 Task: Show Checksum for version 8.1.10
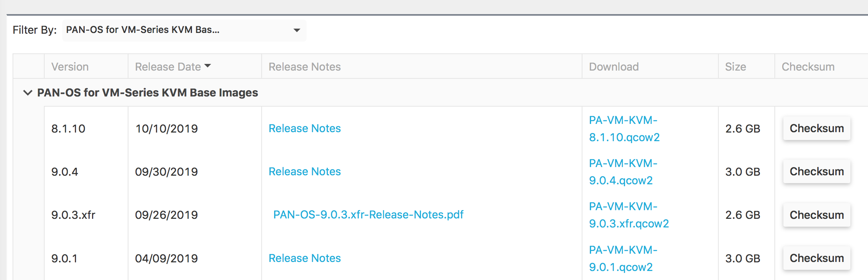point(816,129)
